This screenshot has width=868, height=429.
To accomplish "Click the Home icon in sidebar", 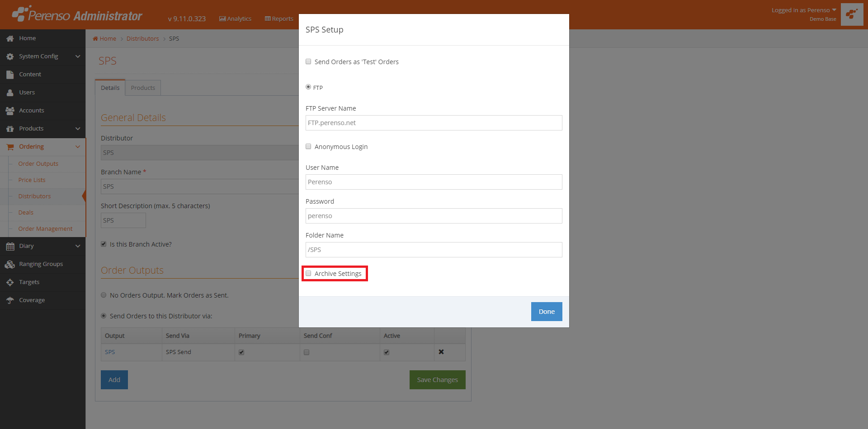I will [x=10, y=38].
